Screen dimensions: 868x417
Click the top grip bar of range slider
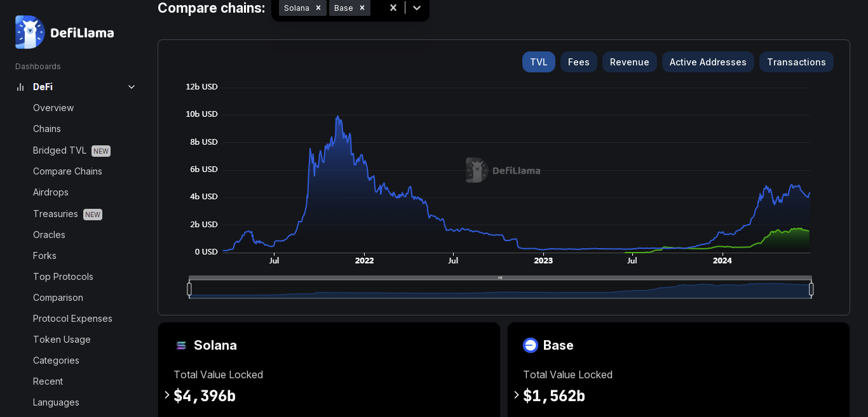click(x=500, y=277)
